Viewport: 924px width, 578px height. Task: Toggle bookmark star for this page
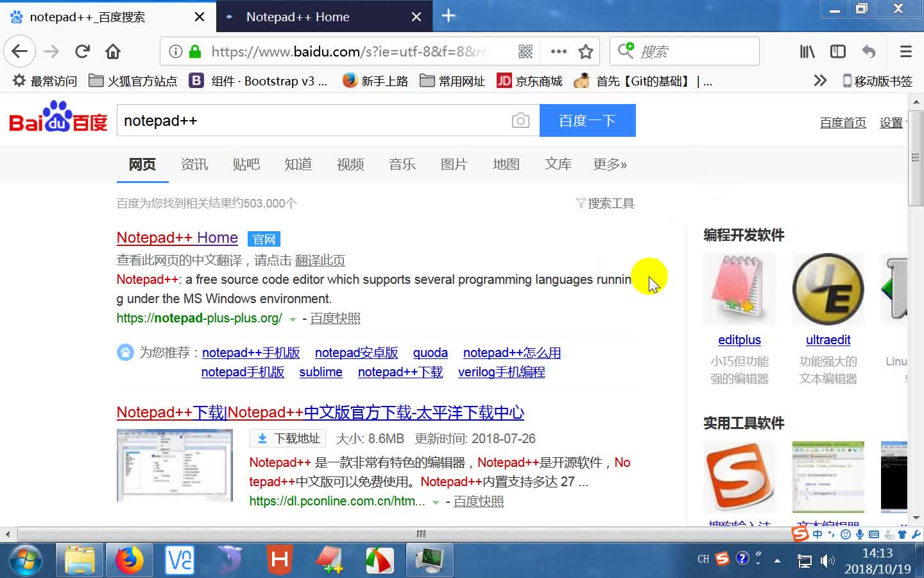coord(586,51)
